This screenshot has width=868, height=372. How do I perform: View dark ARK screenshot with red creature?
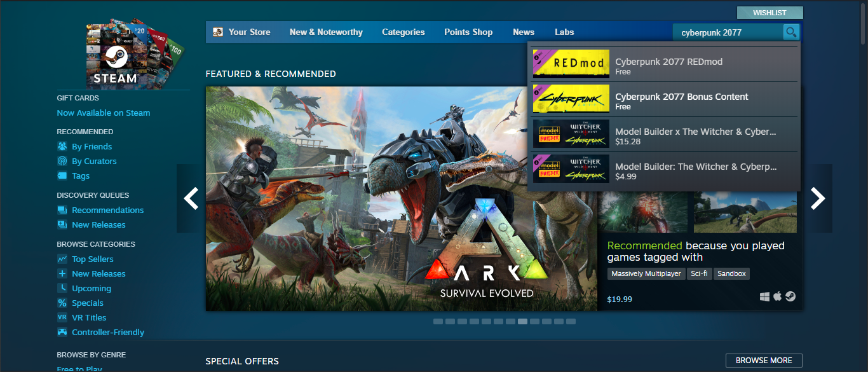(x=643, y=212)
